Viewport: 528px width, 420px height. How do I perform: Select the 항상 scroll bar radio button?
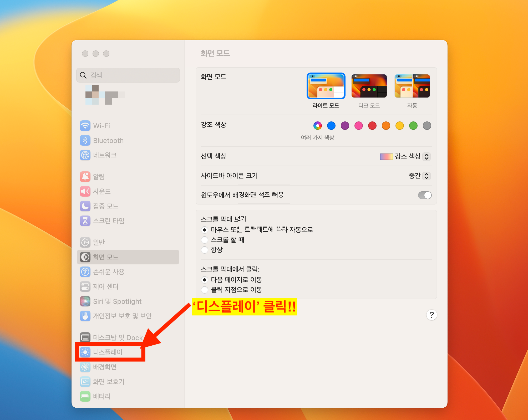204,250
